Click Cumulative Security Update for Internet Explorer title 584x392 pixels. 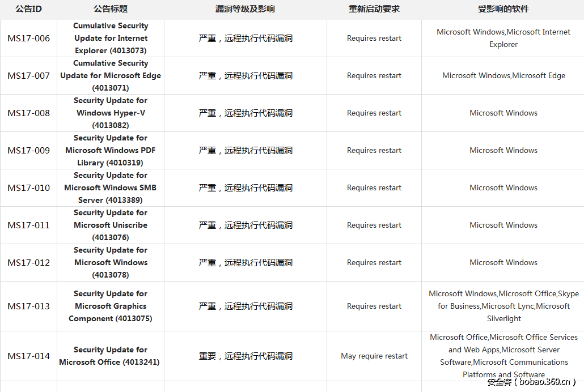pos(111,38)
